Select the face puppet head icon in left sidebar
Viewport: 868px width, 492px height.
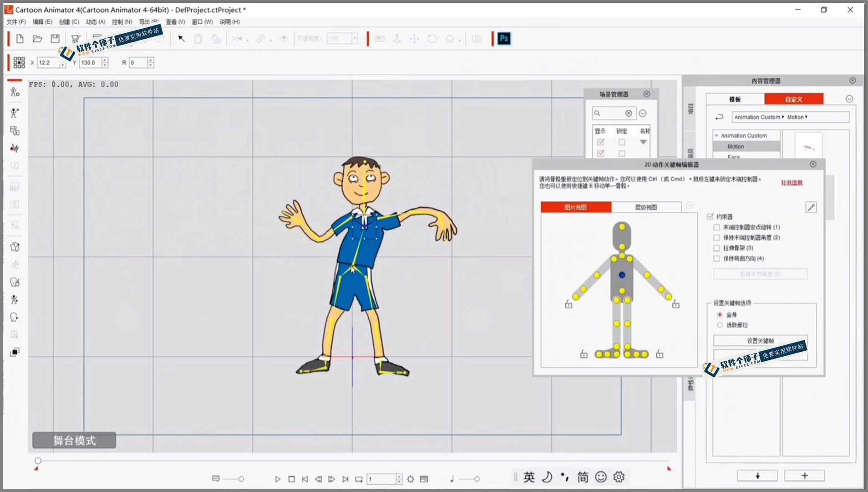[x=15, y=282]
